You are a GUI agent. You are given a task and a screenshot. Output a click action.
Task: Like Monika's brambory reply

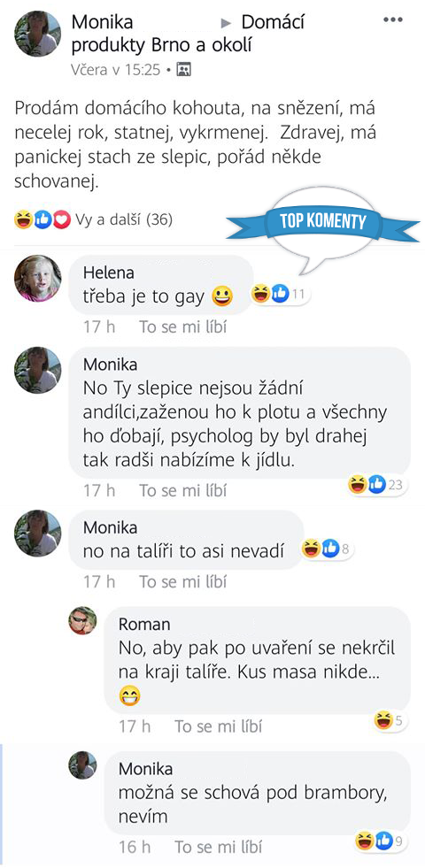pos(219,847)
